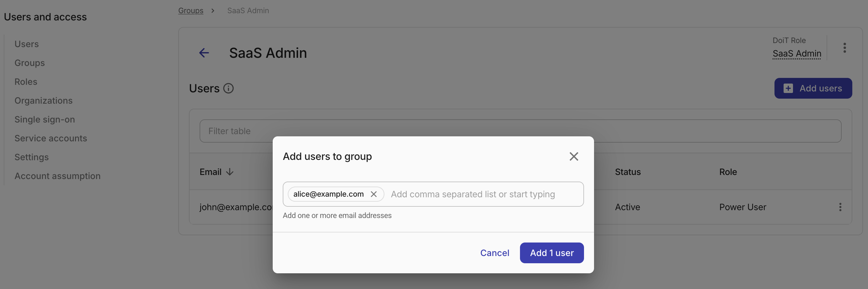
Task: Go to Account assumption page
Action: point(58,176)
